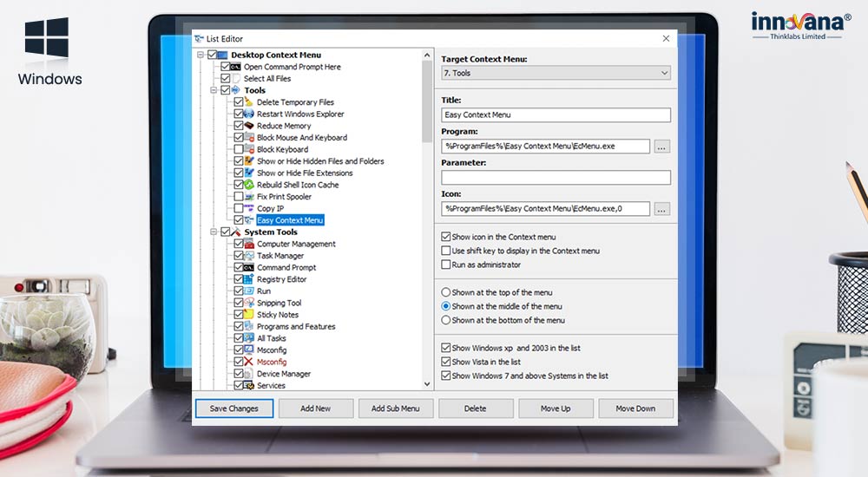
Task: Click the Reduce Memory icon
Action: click(249, 126)
